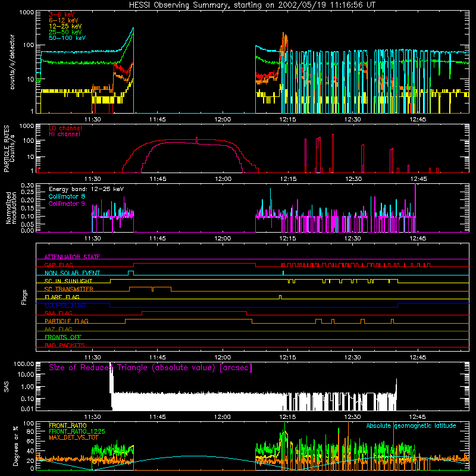Click the "LO channel" legend label
The height and width of the screenshot is (476, 476).
65,128
